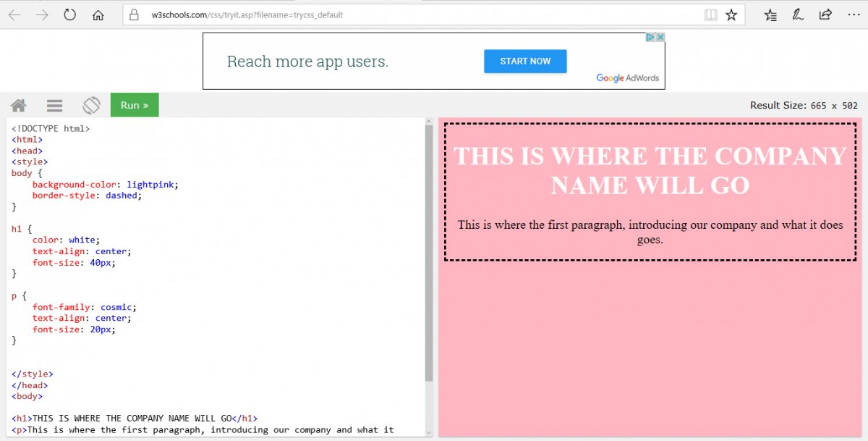Enable reading view in address bar
This screenshot has width=868, height=441.
click(711, 14)
